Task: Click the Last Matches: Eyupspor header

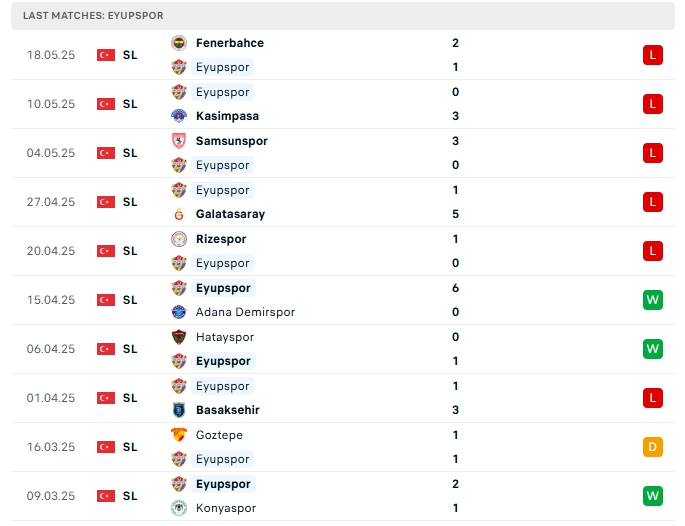Action: [x=93, y=16]
